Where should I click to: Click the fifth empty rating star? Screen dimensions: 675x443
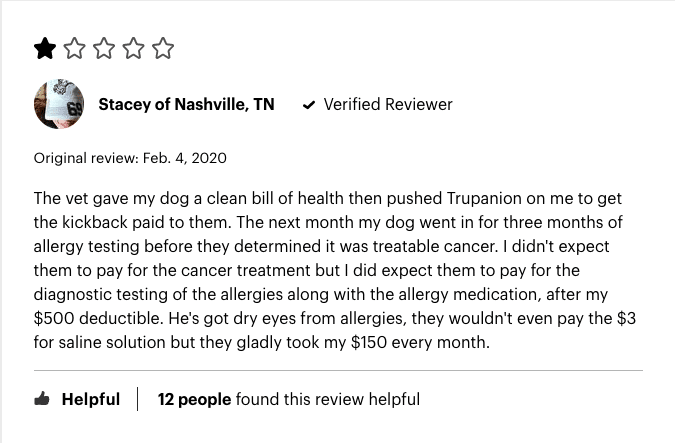click(163, 48)
